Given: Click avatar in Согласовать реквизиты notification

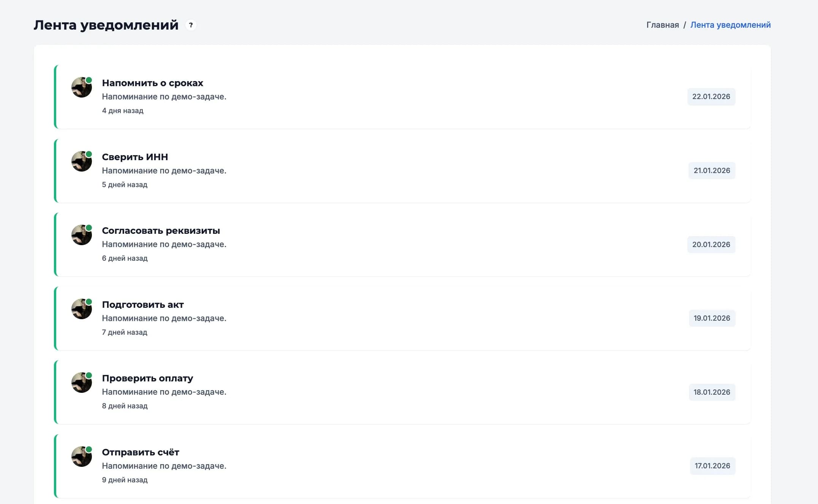Looking at the screenshot, I should tap(82, 235).
